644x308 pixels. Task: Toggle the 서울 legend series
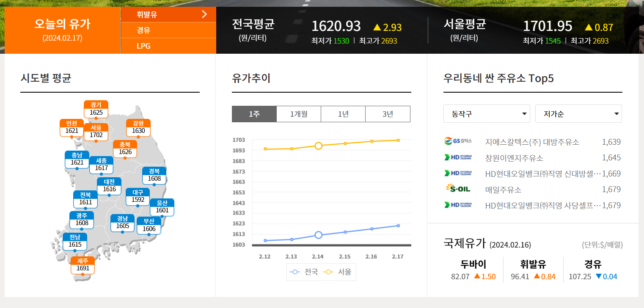(x=337, y=272)
